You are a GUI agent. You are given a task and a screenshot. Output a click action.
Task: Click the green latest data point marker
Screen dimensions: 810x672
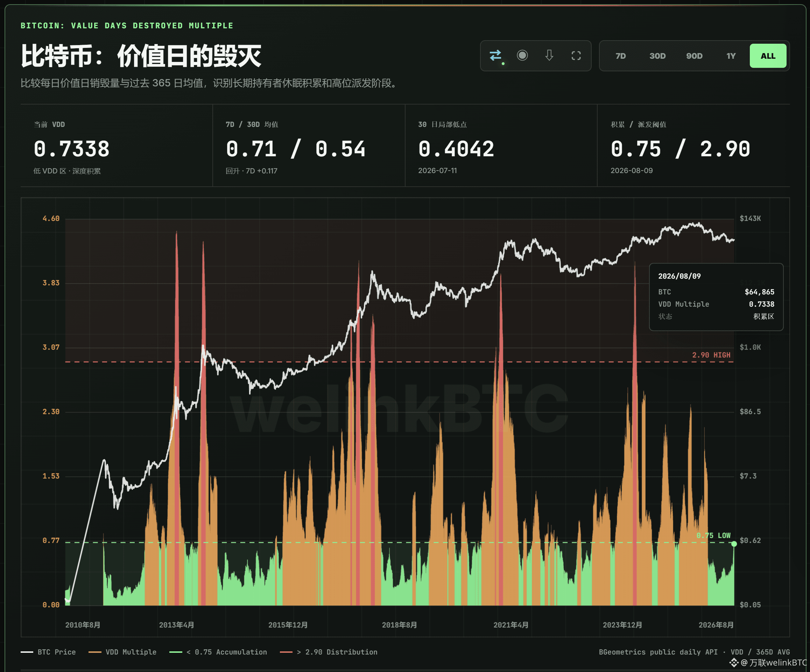coord(734,544)
